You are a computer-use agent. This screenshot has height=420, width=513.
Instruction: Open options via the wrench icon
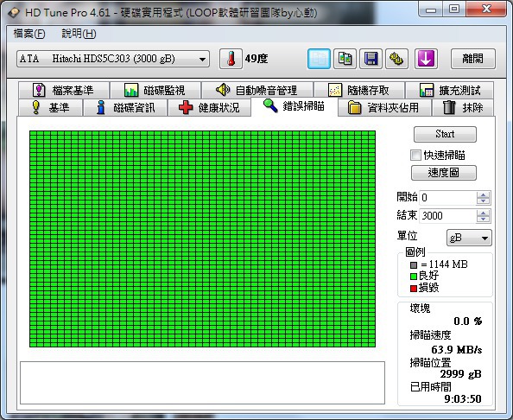396,59
